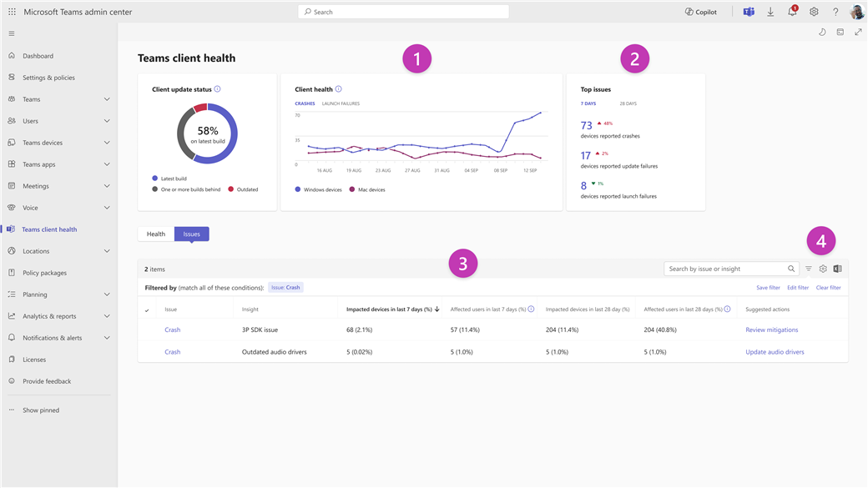Click the Review mitigations link
This screenshot has height=488, width=868.
[772, 330]
